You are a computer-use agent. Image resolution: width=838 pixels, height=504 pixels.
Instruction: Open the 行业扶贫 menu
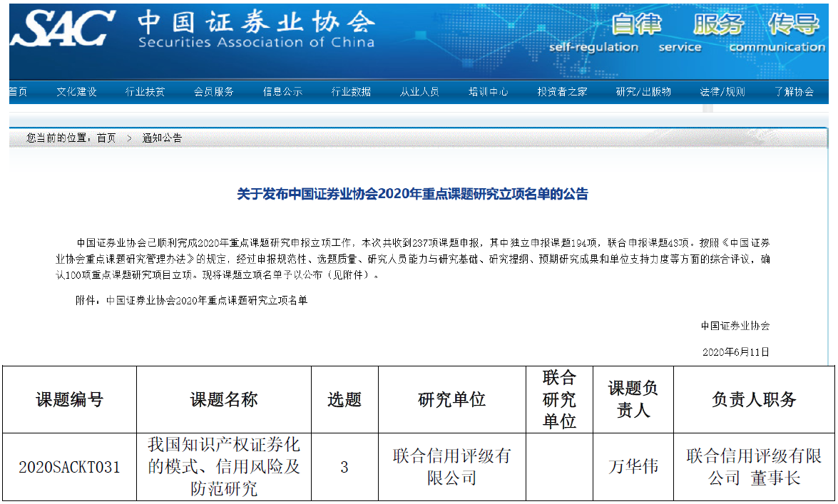pyautogui.click(x=145, y=92)
